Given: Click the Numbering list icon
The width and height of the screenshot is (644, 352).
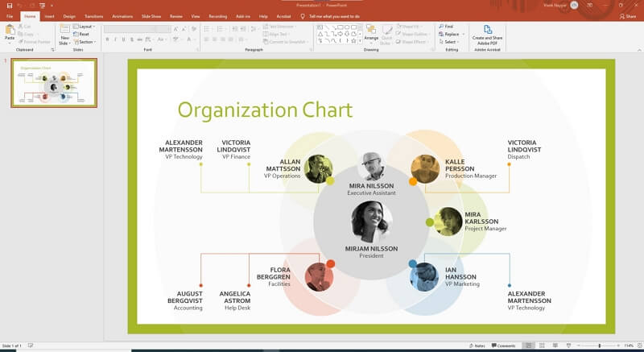Looking at the screenshot, I should pos(220,29).
